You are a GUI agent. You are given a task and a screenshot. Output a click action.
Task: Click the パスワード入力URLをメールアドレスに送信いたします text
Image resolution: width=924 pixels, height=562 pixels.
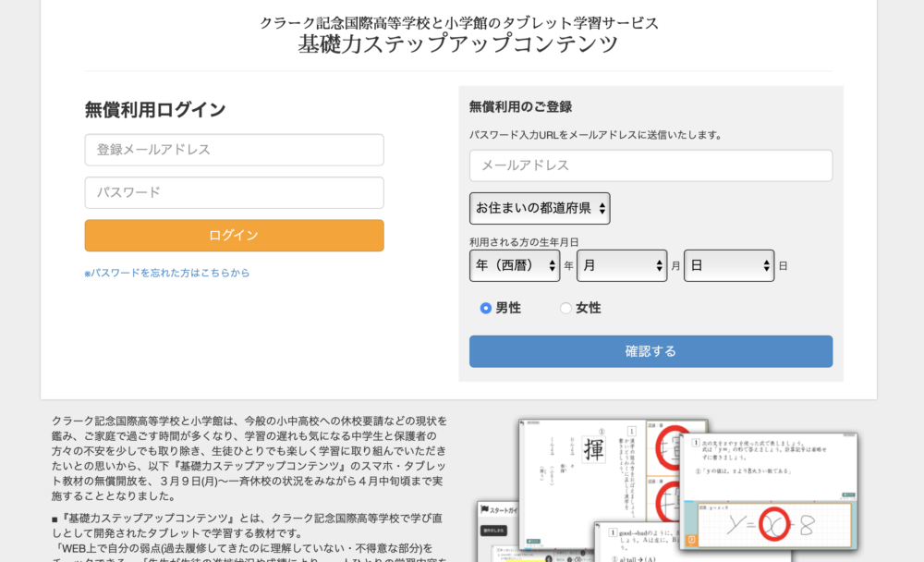(x=596, y=135)
